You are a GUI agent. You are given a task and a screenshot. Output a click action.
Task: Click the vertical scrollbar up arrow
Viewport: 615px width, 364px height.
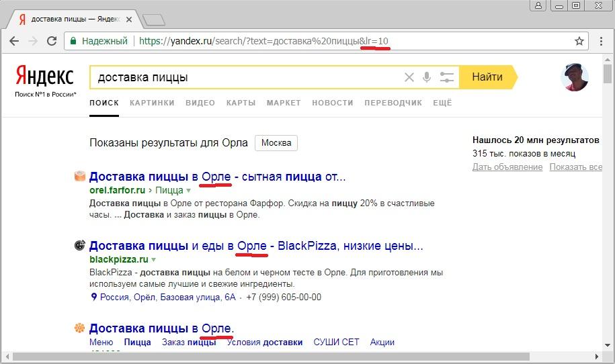tap(608, 60)
